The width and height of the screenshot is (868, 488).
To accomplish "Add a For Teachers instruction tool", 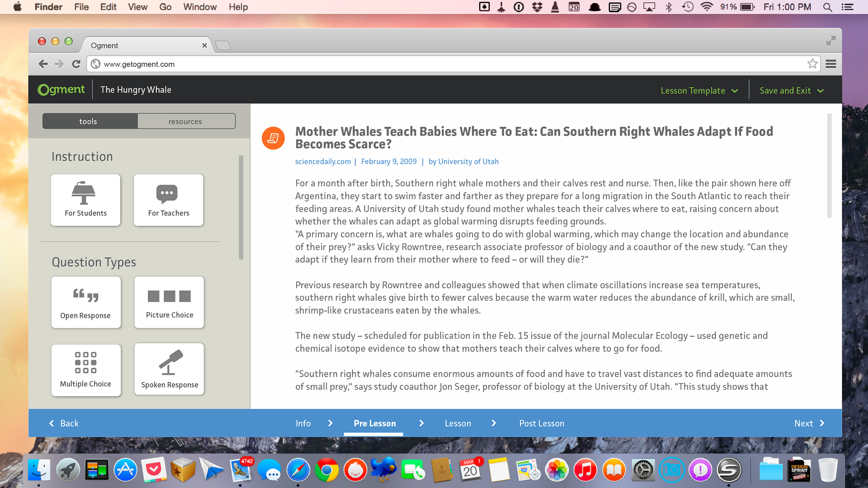I will 169,200.
